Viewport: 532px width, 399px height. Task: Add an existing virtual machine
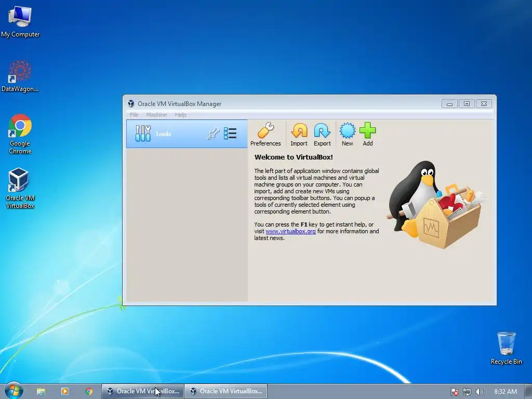pos(367,135)
